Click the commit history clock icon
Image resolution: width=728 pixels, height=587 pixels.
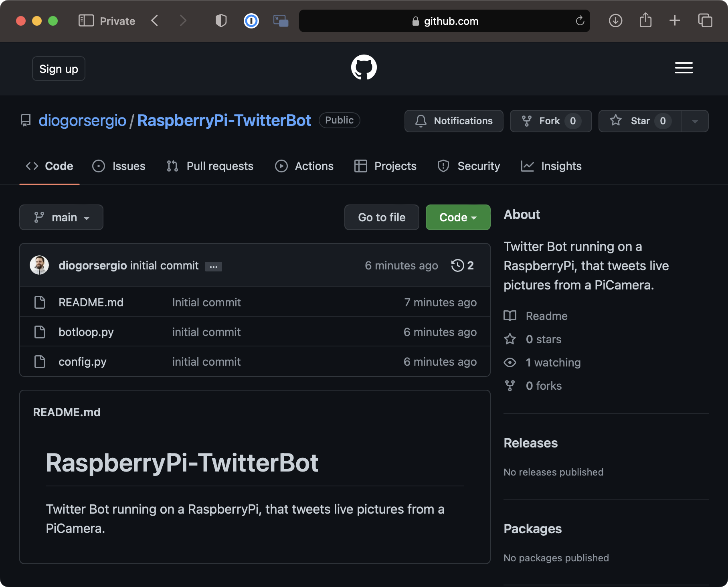coord(457,265)
